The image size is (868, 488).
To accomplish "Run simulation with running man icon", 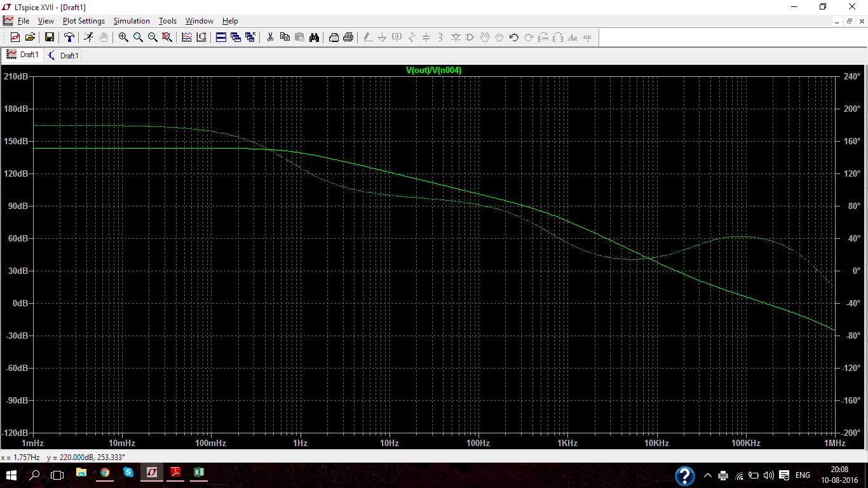I will coord(88,37).
